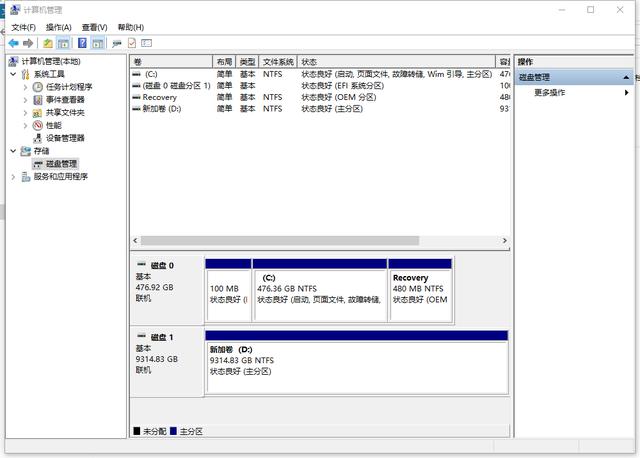
Task: Expand the 任务计划程序 node
Action: pos(25,87)
